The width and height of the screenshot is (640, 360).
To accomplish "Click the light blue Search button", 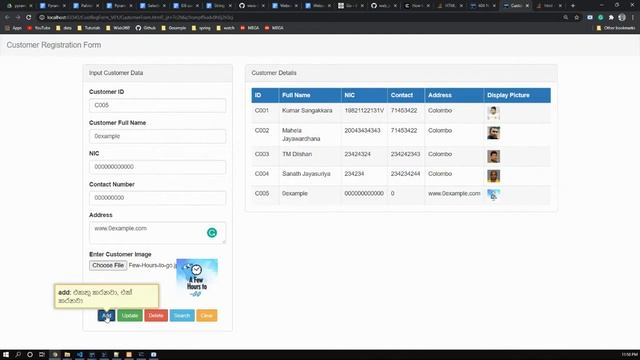I will [182, 316].
